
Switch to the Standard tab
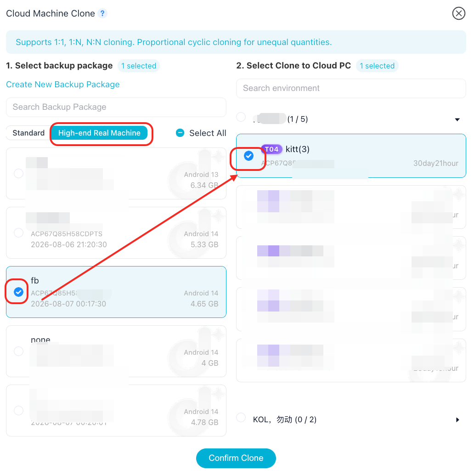click(x=28, y=133)
